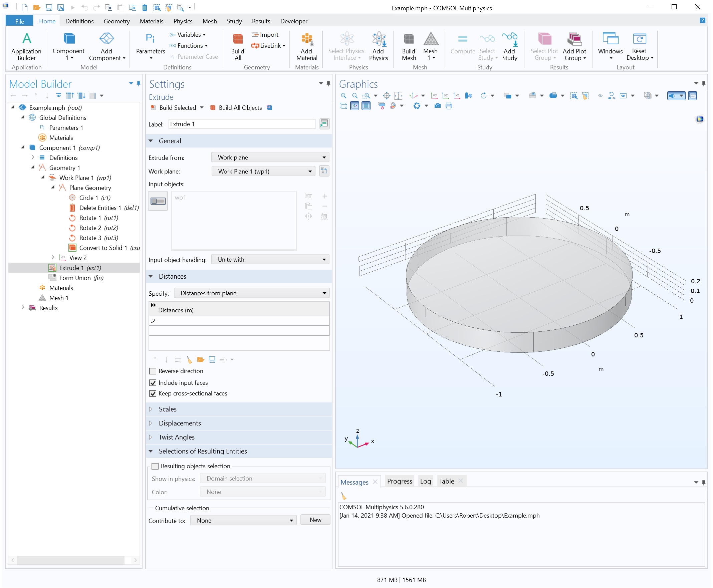Click Zoom In in the Graphics toolbar
713x588 pixels.
(343, 96)
